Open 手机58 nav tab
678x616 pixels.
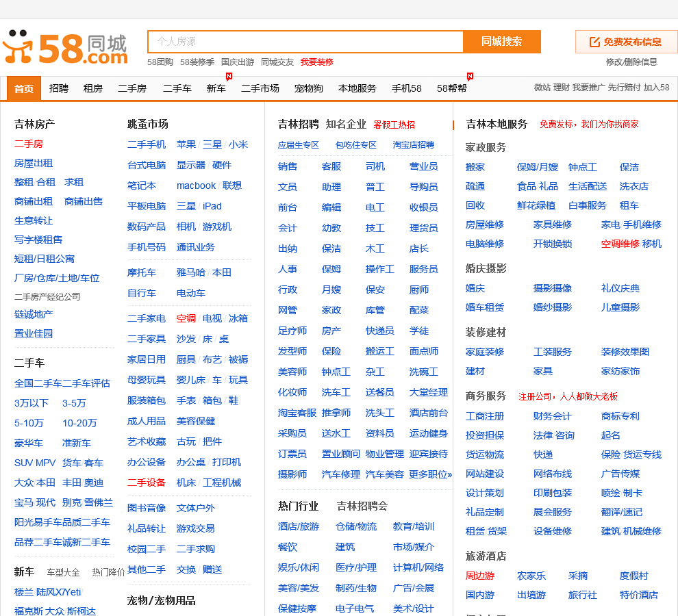pos(406,88)
